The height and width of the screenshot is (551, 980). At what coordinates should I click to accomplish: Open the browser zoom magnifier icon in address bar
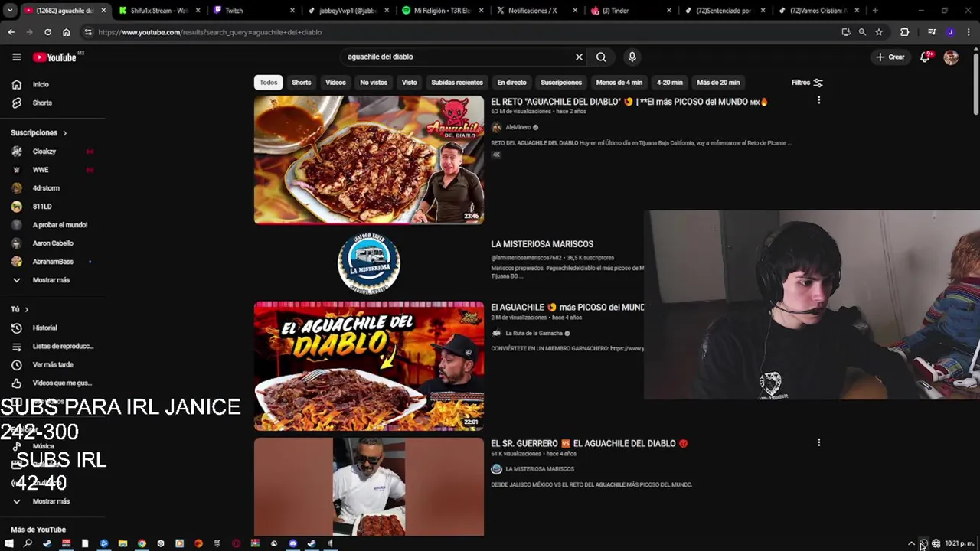point(862,32)
